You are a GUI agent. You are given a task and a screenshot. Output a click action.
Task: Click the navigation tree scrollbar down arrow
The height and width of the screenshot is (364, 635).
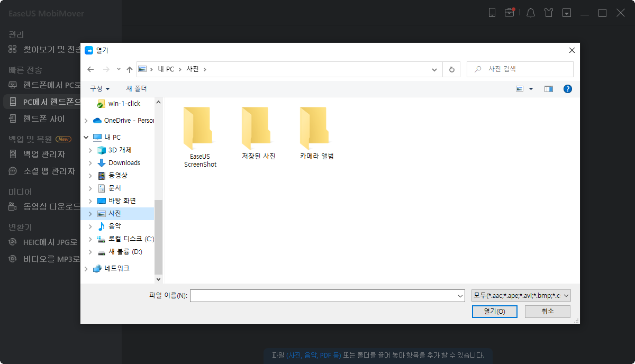click(x=158, y=279)
